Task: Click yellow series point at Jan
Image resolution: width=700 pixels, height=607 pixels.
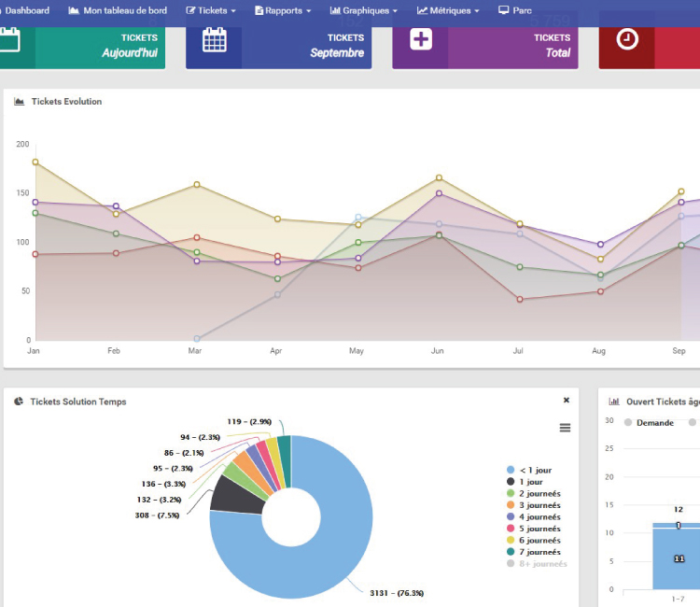Action: 35,162
